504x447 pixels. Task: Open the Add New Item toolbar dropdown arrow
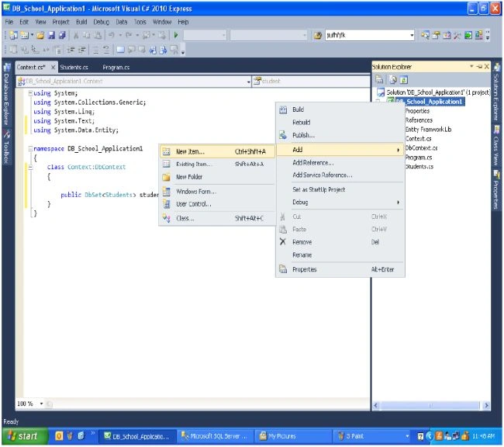click(x=32, y=35)
